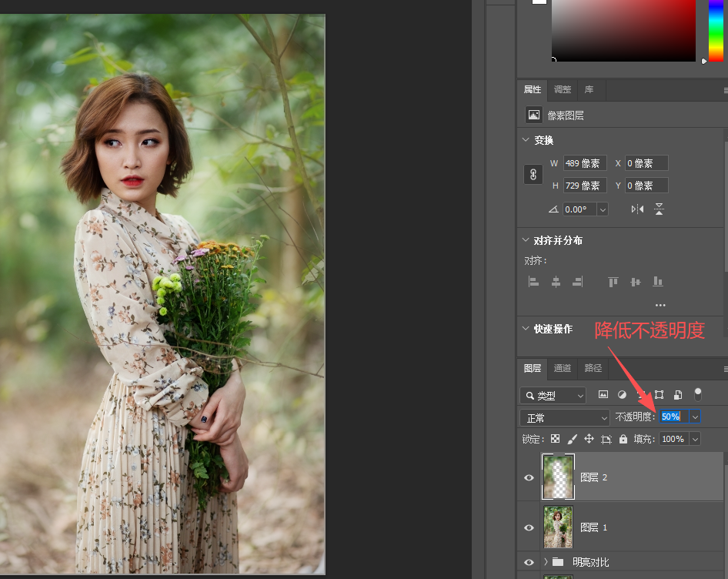Viewport: 728px width, 579px height.
Task: Toggle layer filtering on/off switch
Action: pyautogui.click(x=697, y=394)
